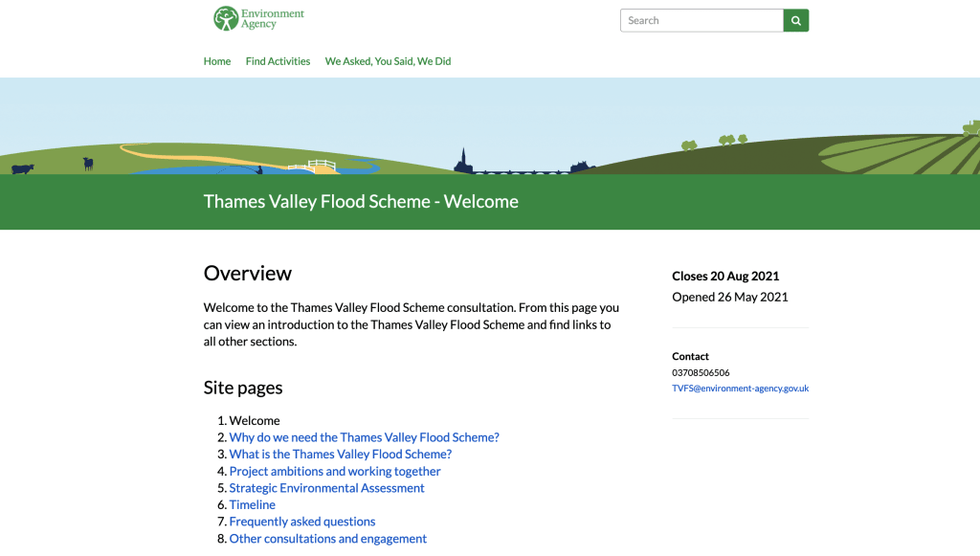Image resolution: width=980 pixels, height=556 pixels.
Task: Open the Home navigation link
Action: tap(217, 61)
